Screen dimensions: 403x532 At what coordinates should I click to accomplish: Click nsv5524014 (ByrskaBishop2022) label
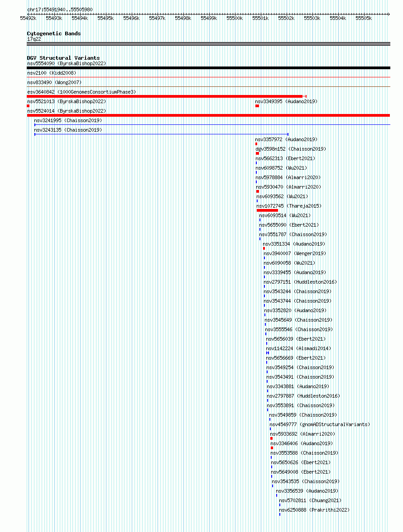click(x=67, y=111)
